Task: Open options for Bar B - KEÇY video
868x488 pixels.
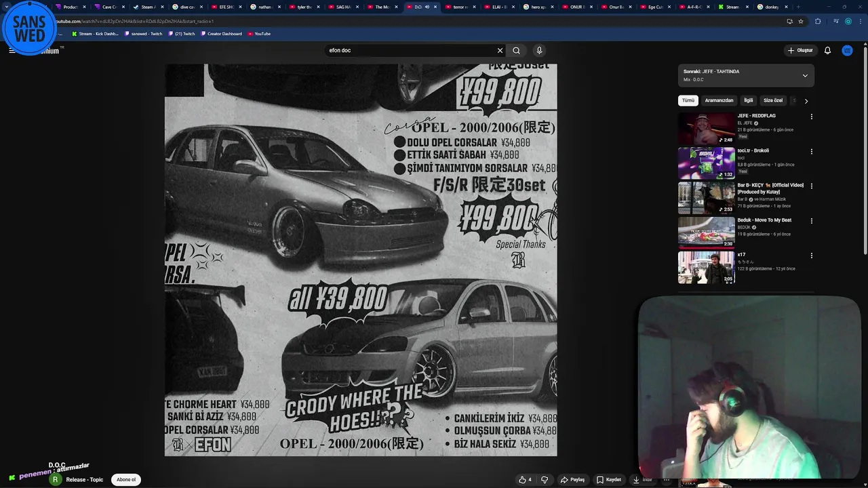Action: click(811, 186)
